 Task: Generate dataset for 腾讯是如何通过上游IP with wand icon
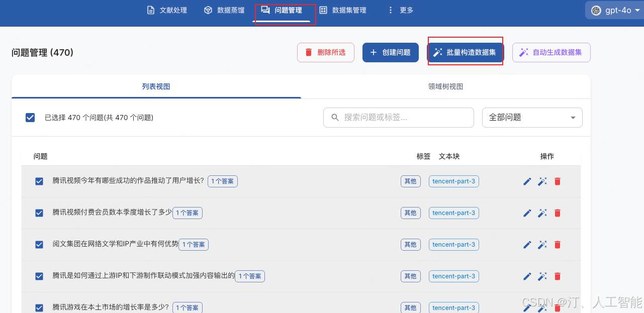pos(542,276)
